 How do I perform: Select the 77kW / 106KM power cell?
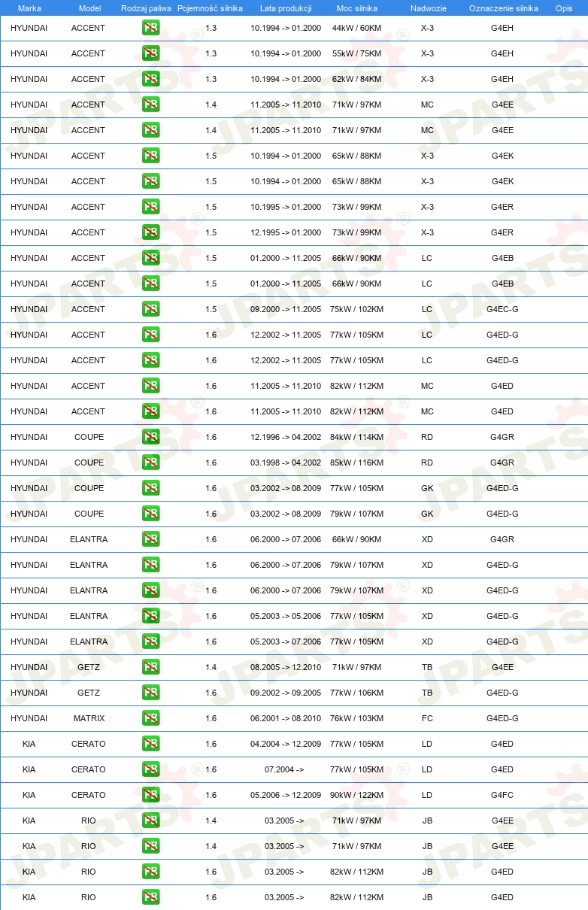357,693
